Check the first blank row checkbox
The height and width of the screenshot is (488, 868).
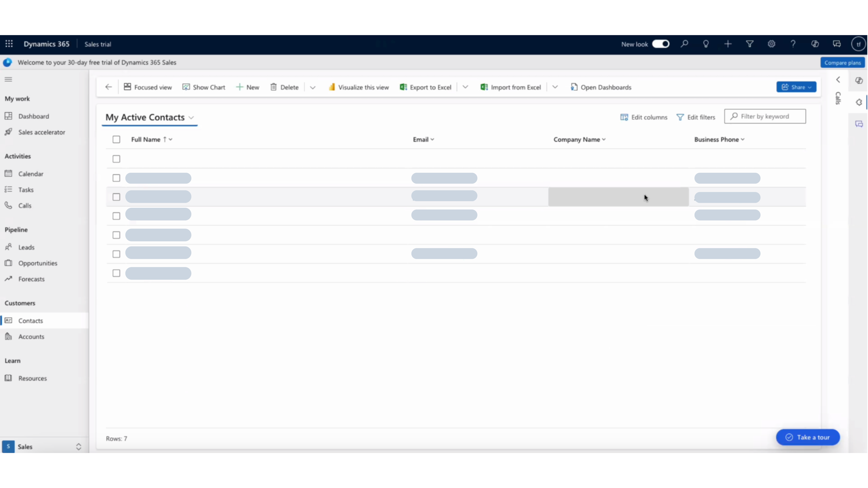(x=116, y=159)
